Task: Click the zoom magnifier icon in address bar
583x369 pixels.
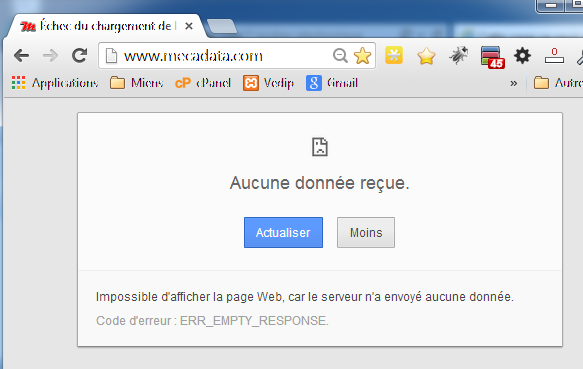Action: (x=340, y=56)
